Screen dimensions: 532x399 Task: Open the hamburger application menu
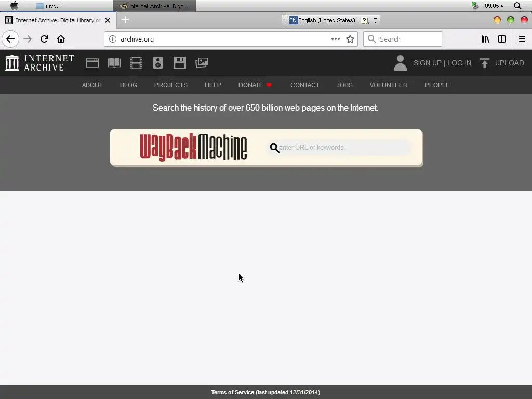click(522, 39)
